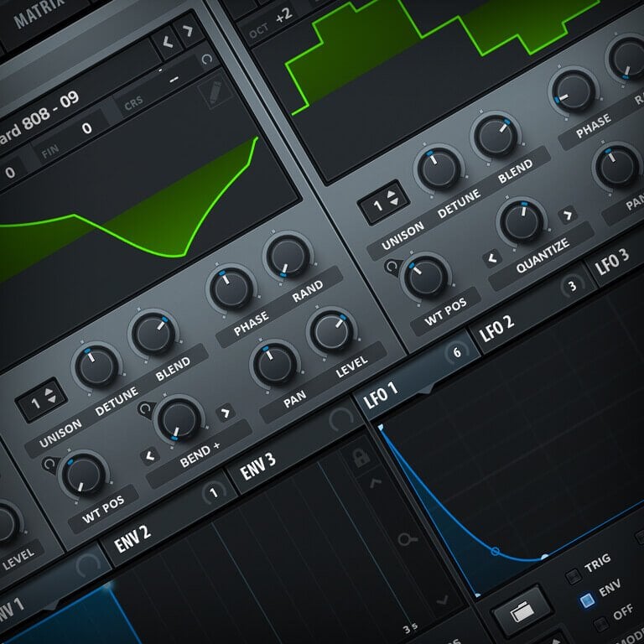
Task: Click the phase icon beside OSC A WT POS
Action: [49, 465]
